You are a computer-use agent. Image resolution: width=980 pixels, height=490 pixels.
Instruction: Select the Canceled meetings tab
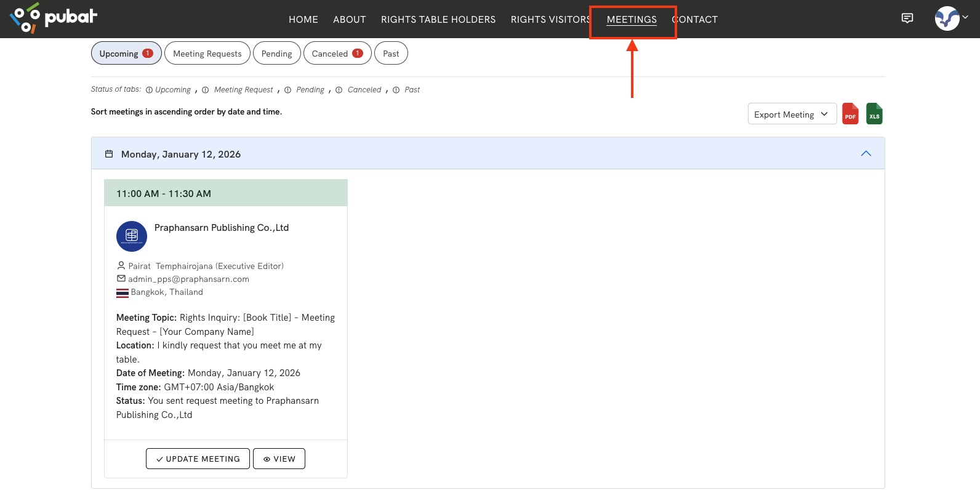coord(337,54)
